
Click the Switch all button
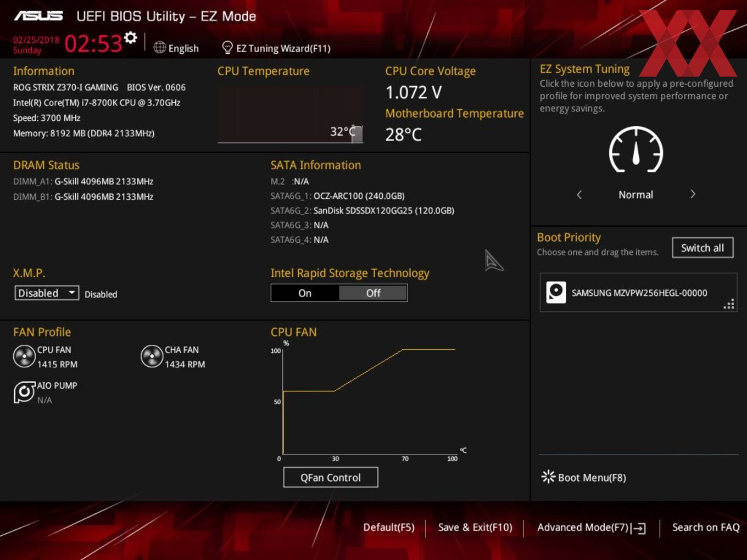703,248
